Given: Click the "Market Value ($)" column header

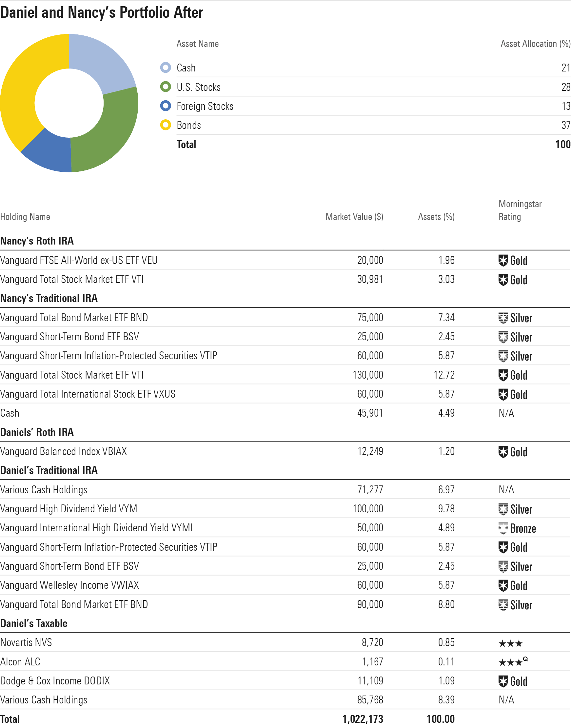Looking at the screenshot, I should tap(354, 217).
